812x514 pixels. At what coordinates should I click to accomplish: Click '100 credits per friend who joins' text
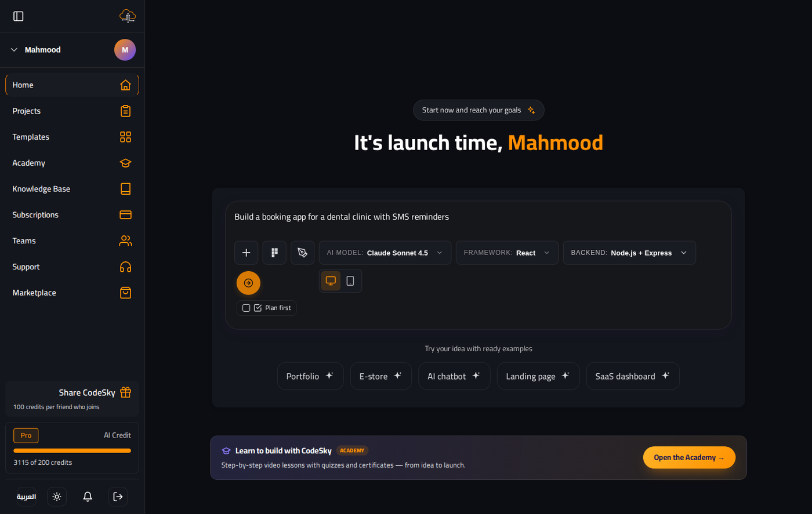(x=56, y=407)
